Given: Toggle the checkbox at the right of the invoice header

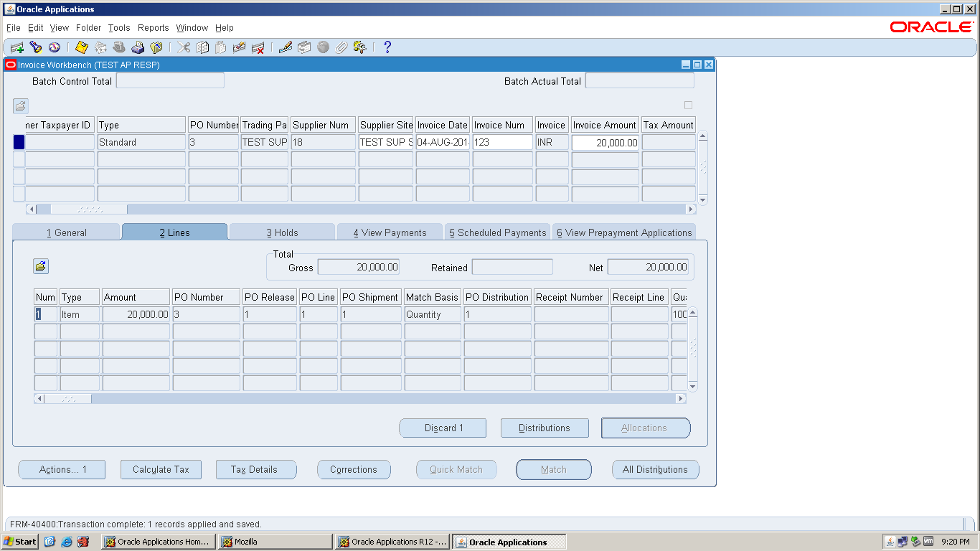Looking at the screenshot, I should coord(689,105).
